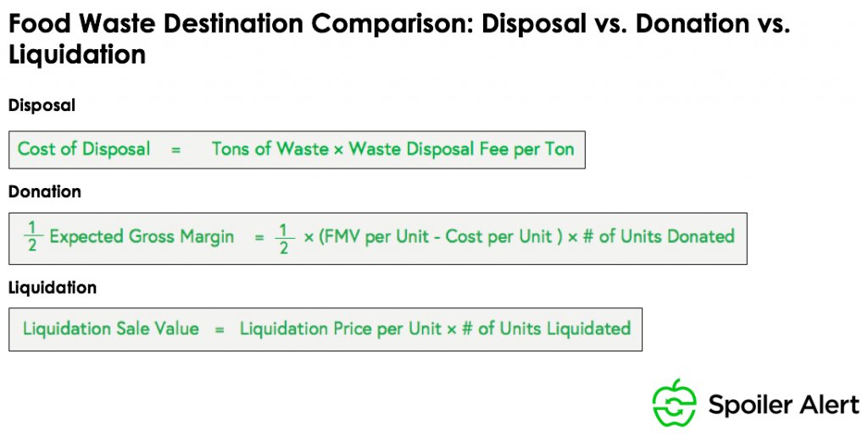868x437 pixels.
Task: Click the Expected Gross Margin label
Action: [x=142, y=237]
